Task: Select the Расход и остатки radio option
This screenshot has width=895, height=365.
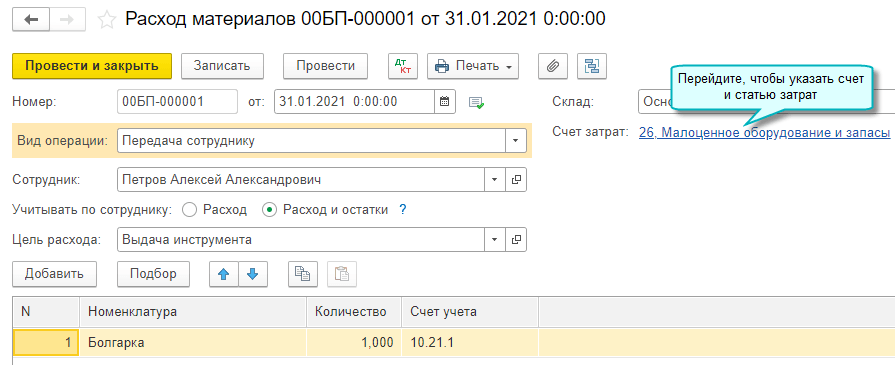Action: pyautogui.click(x=269, y=210)
